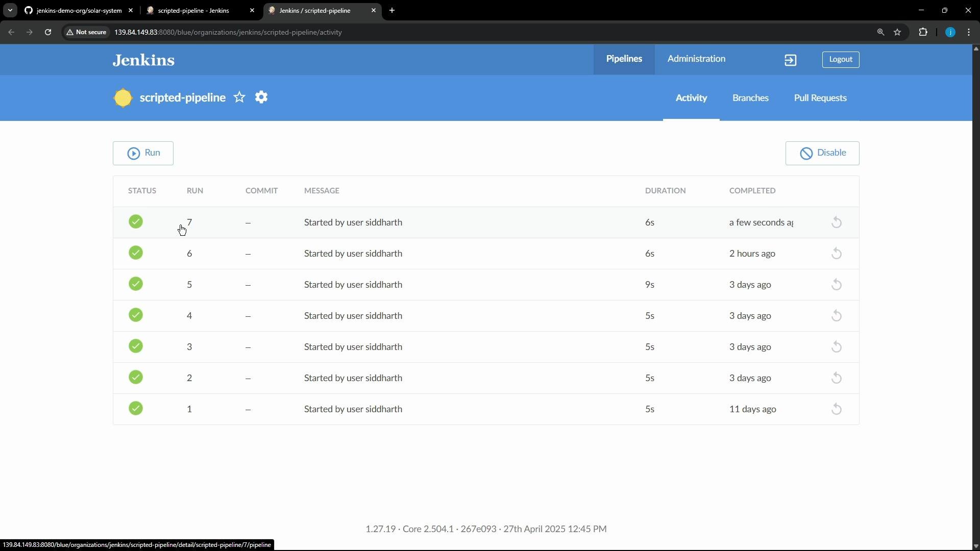Open Administration in top navigation
Screen dimensions: 980x551
[x=696, y=59]
